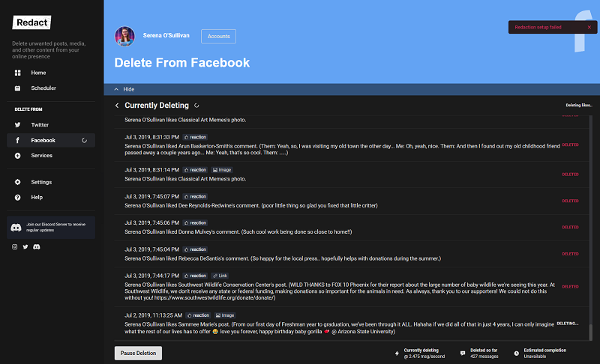Click reaction tag on 8:31:33 PM entry
The width and height of the screenshot is (600, 364).
[x=195, y=137]
